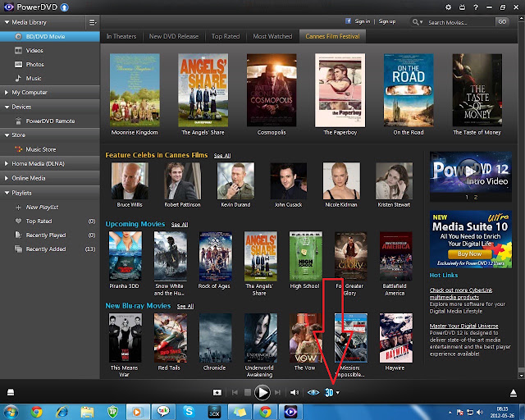This screenshot has height=420, width=525.
Task: Open the Cosmopolis movie poster
Action: pos(272,90)
